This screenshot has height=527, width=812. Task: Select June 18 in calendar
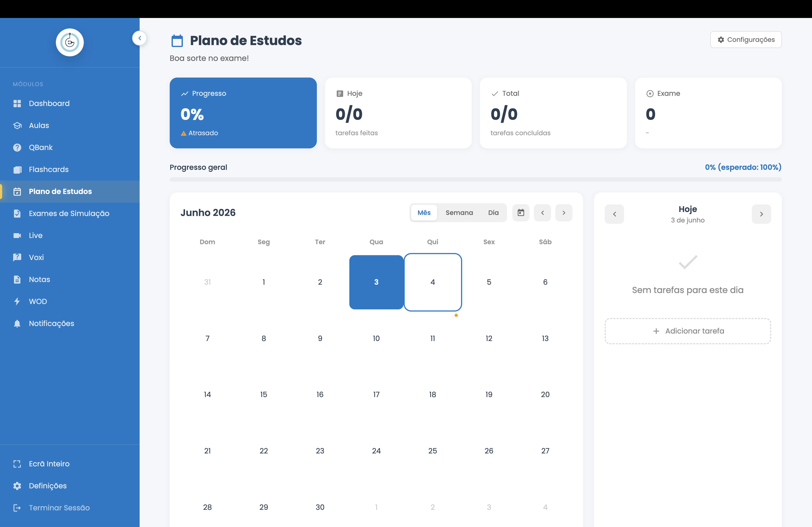[432, 394]
